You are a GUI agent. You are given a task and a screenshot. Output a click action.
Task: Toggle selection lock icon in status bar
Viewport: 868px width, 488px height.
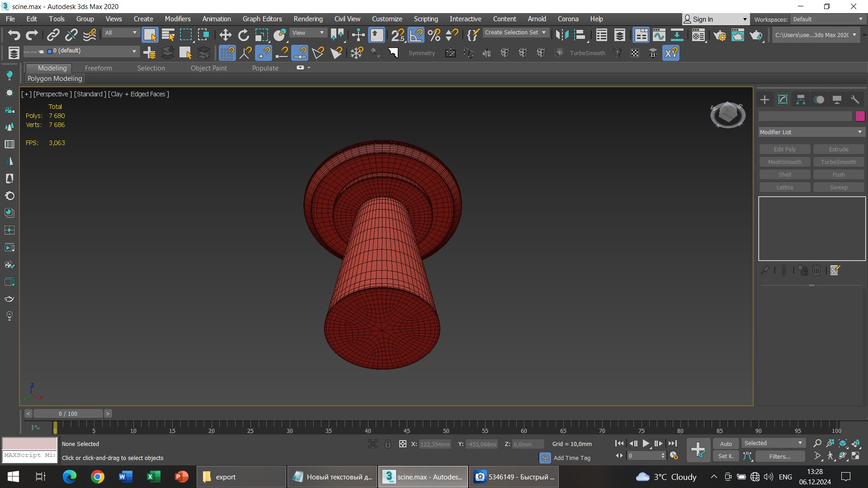pos(388,444)
